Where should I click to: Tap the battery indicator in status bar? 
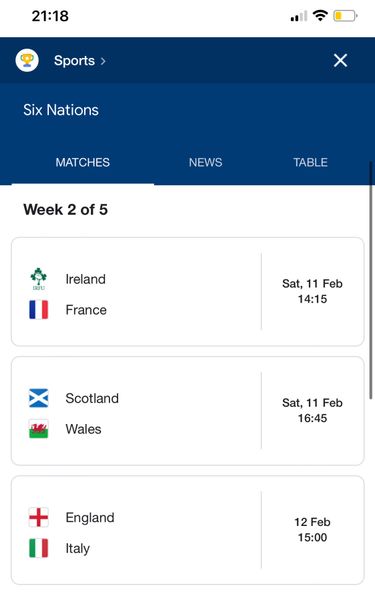[x=346, y=16]
